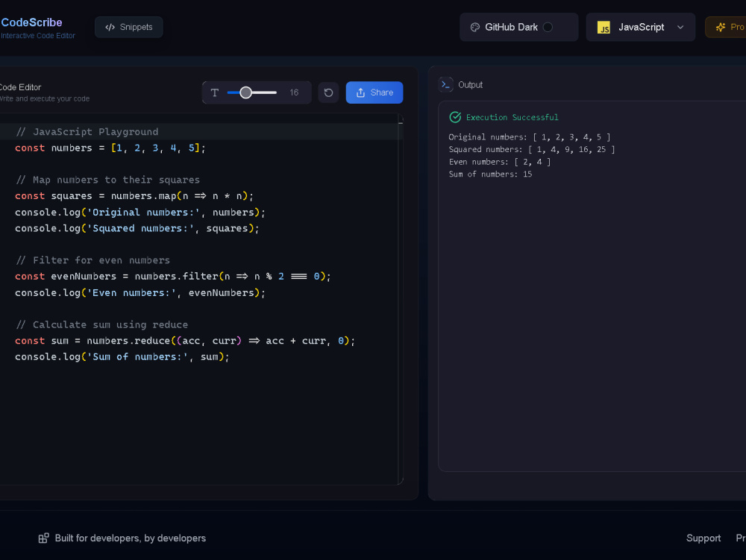
Task: Click the footer blocks icon
Action: [44, 538]
